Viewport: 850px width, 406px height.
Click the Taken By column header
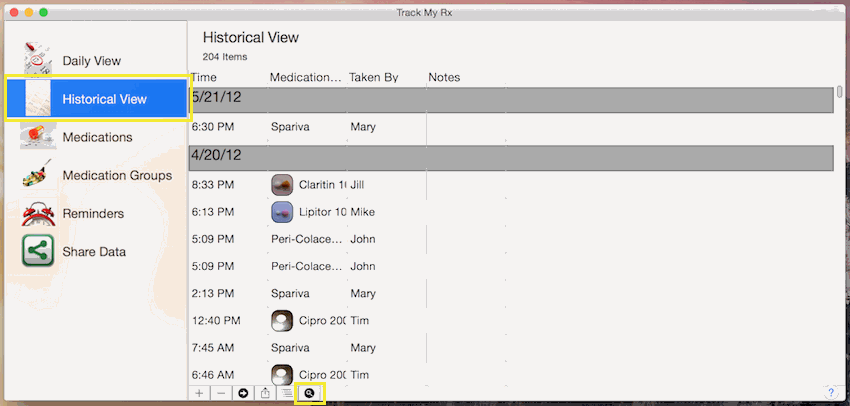[x=373, y=77]
